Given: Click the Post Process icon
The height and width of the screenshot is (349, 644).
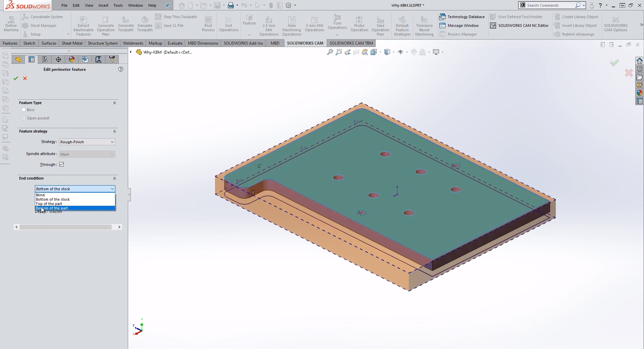Looking at the screenshot, I should 208,24.
